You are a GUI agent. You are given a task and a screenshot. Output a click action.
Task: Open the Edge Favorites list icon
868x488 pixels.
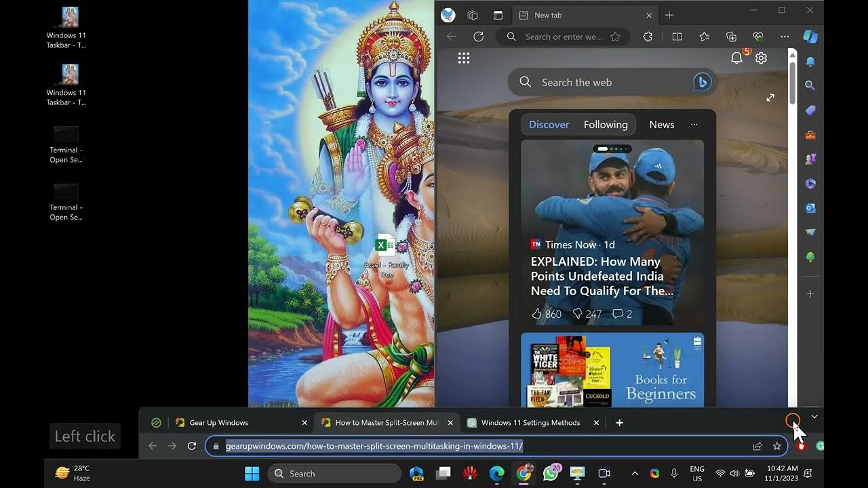click(x=704, y=37)
